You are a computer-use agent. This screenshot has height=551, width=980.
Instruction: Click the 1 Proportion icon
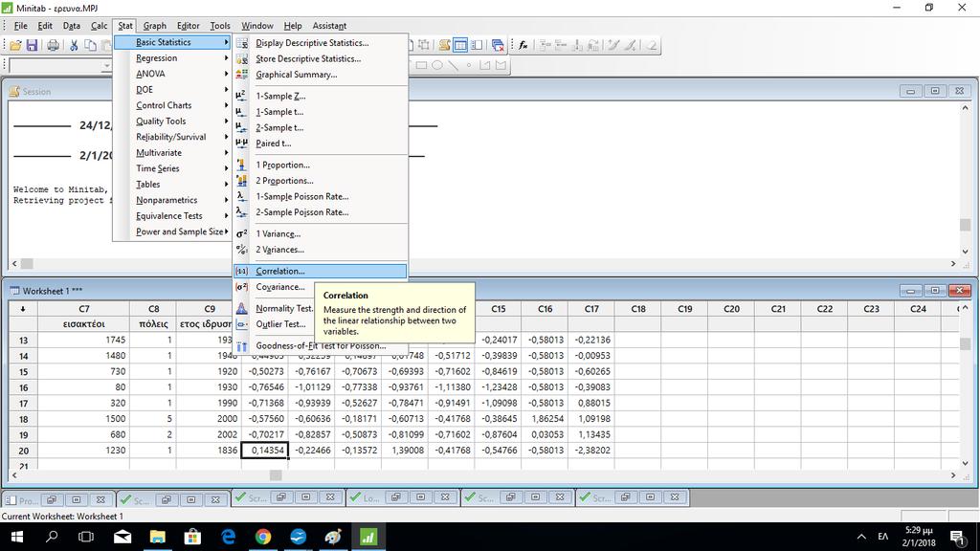click(241, 165)
